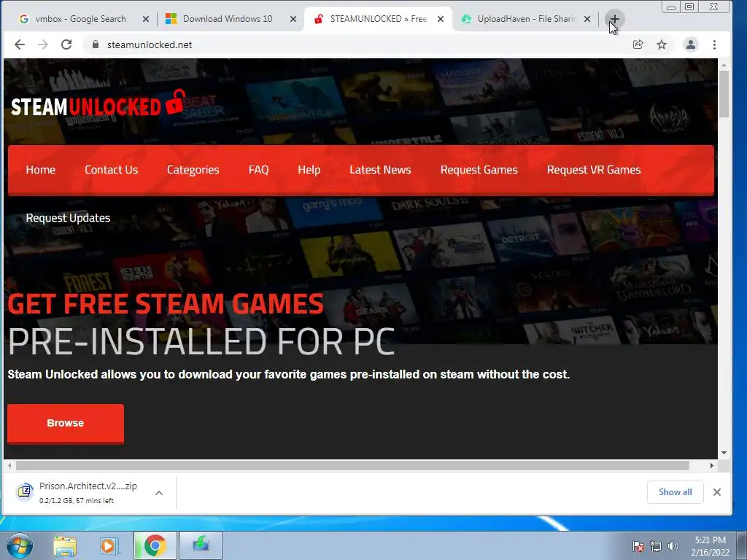Close the downloads bar

coord(717,492)
